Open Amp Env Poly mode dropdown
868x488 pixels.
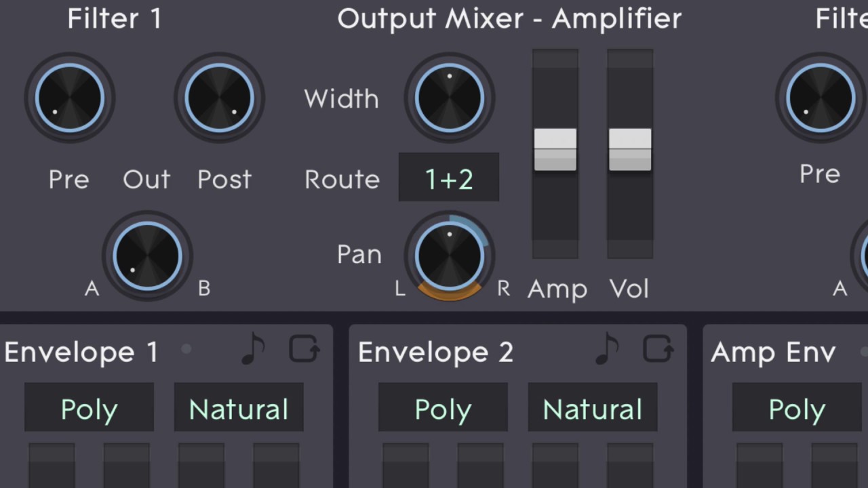point(797,407)
